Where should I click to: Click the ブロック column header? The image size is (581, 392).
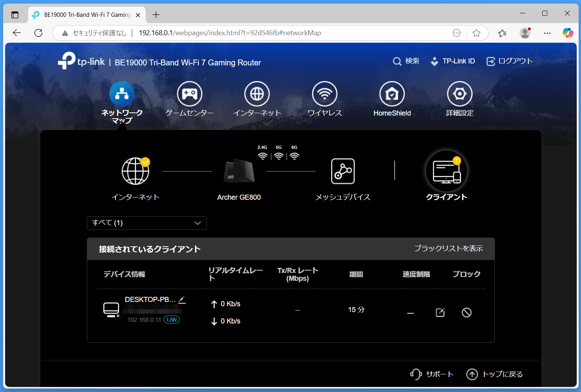(x=466, y=275)
